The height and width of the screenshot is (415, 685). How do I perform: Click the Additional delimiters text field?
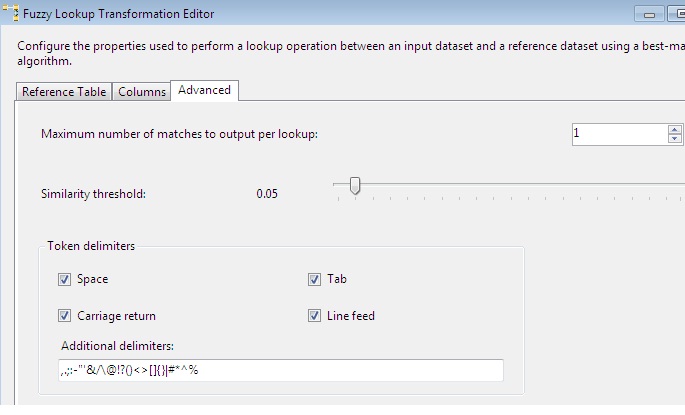[280, 371]
